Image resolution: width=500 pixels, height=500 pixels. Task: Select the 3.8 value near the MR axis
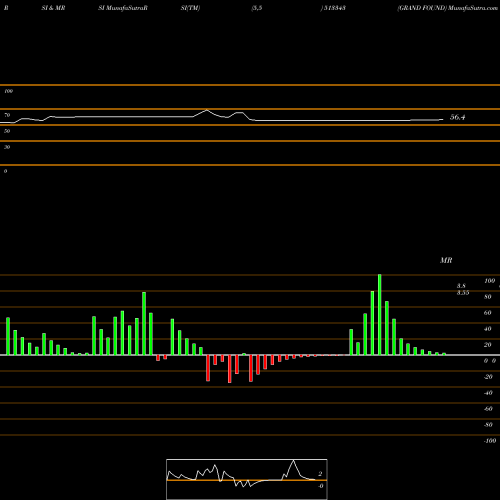click(x=461, y=286)
